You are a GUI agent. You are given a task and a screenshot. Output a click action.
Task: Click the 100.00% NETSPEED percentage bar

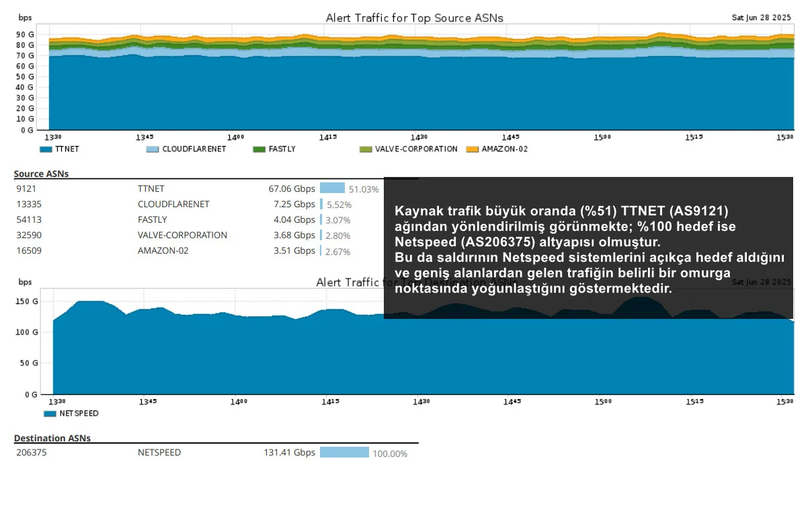coord(344,452)
